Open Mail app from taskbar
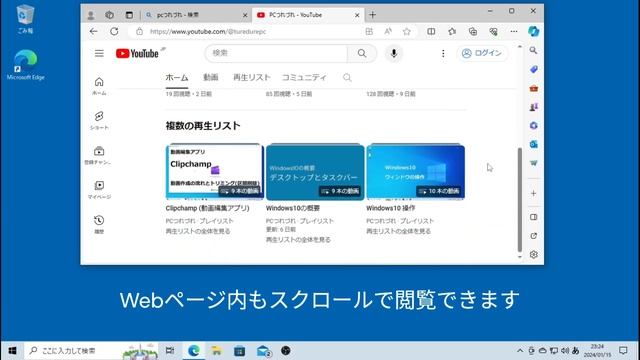 click(x=263, y=351)
